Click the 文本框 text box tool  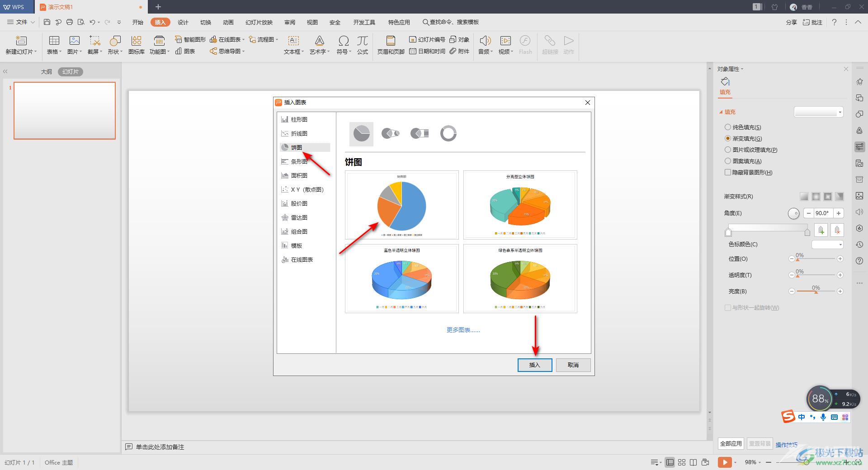[x=293, y=45]
